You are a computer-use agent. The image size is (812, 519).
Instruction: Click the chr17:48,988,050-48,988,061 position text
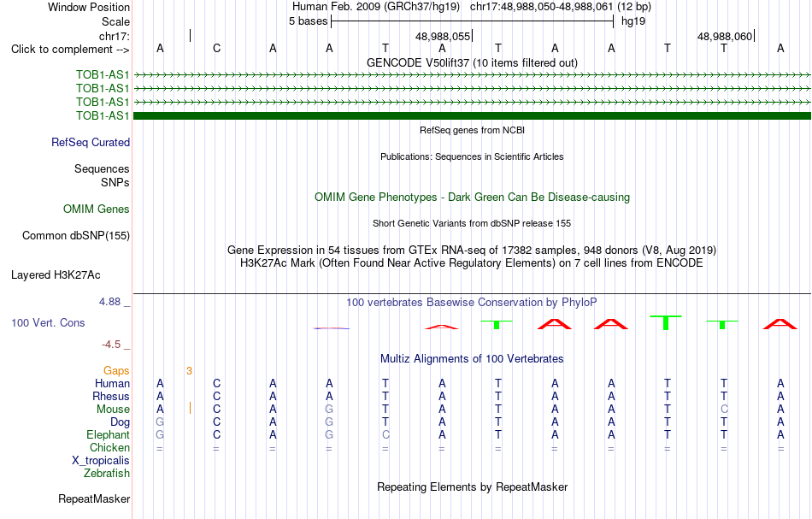[x=542, y=7]
